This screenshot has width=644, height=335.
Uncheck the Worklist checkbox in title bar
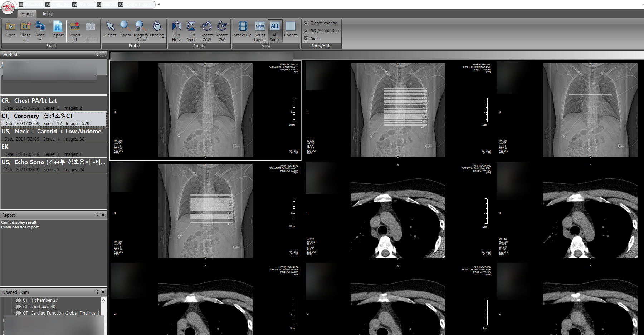74,4
